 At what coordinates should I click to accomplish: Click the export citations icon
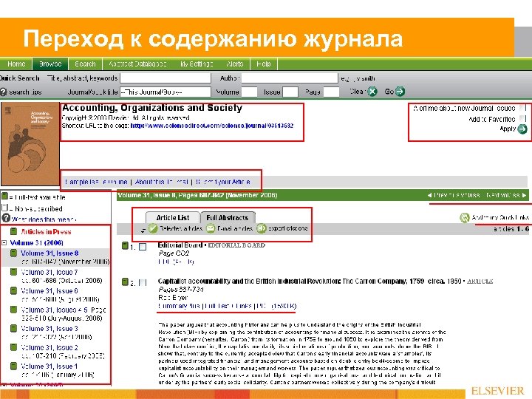[x=261, y=228]
